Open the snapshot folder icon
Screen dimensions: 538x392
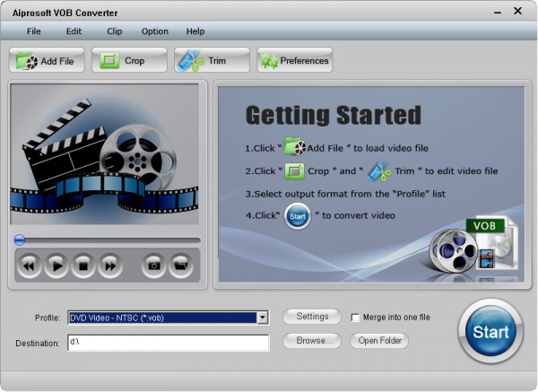pyautogui.click(x=181, y=265)
